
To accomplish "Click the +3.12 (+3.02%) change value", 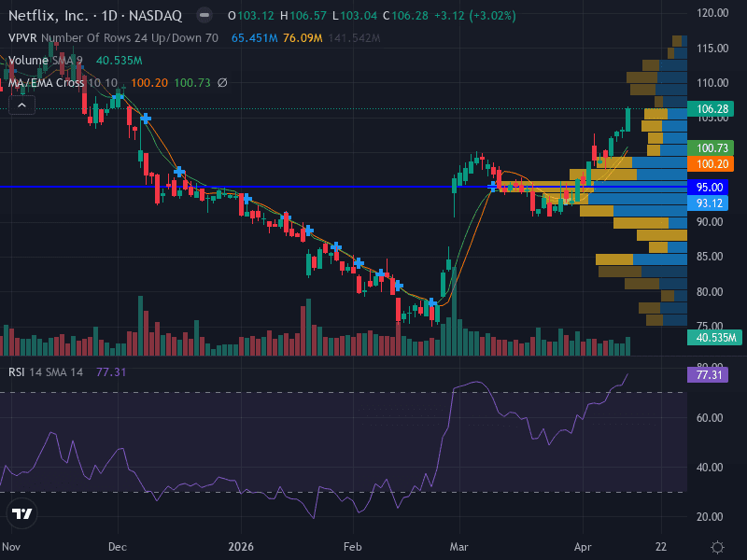I will click(475, 16).
